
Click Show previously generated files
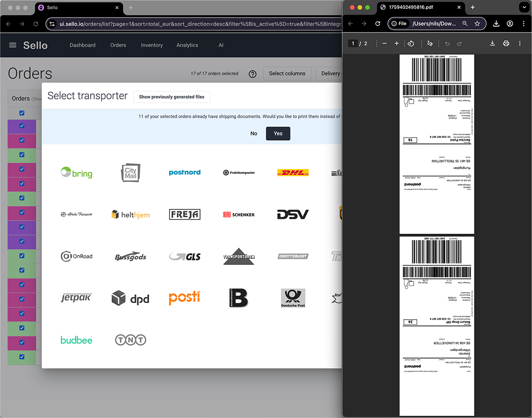click(171, 96)
